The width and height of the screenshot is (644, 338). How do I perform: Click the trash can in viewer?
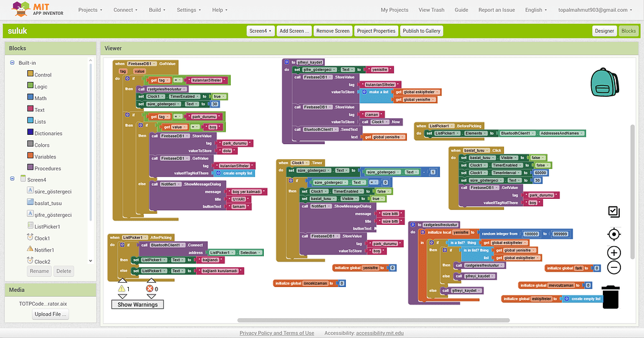coord(610,296)
